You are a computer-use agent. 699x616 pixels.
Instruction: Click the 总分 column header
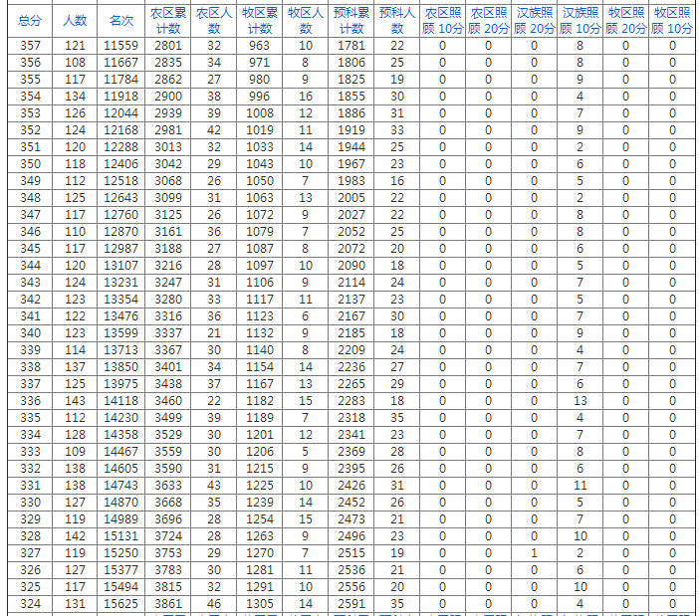pos(30,20)
